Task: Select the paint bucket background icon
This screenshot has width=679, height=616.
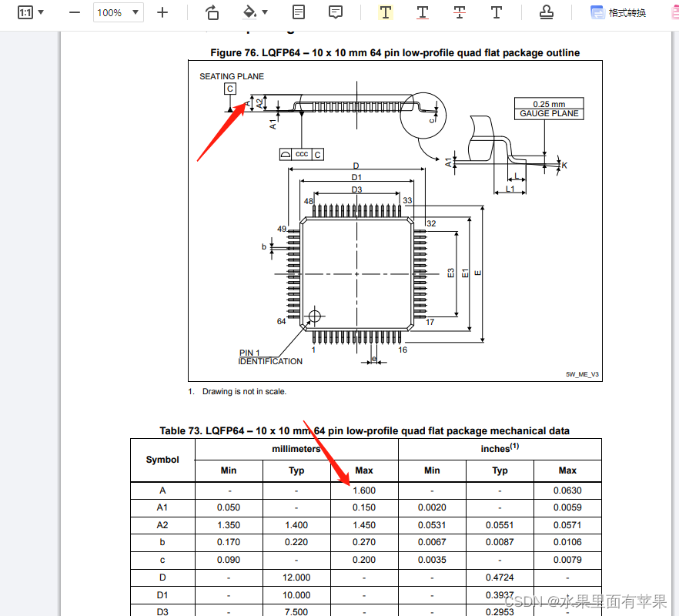Action: tap(249, 12)
